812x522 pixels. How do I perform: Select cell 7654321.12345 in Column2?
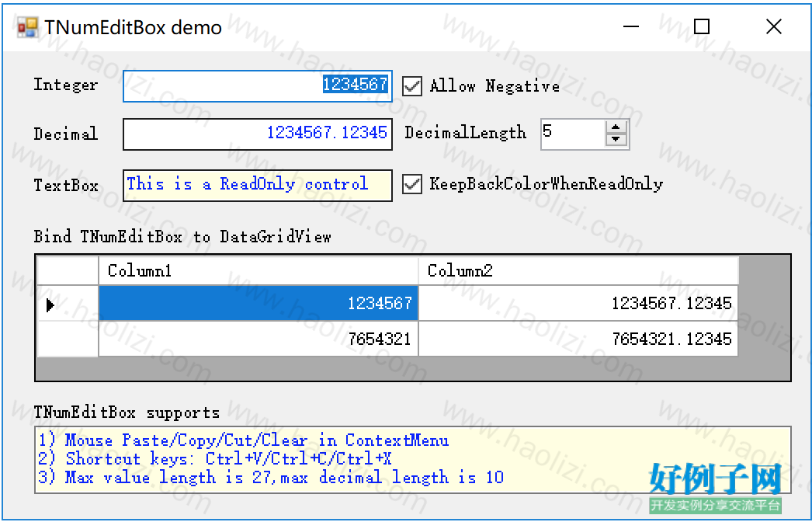click(578, 339)
